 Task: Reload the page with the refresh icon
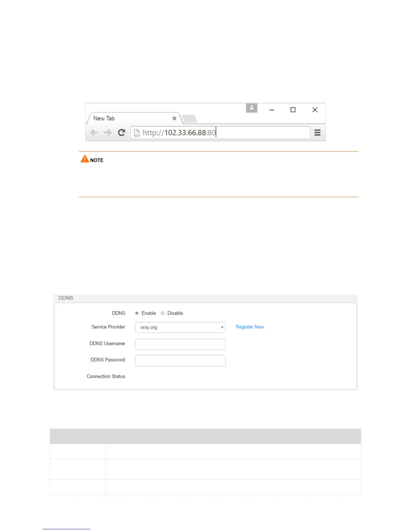[x=122, y=133]
